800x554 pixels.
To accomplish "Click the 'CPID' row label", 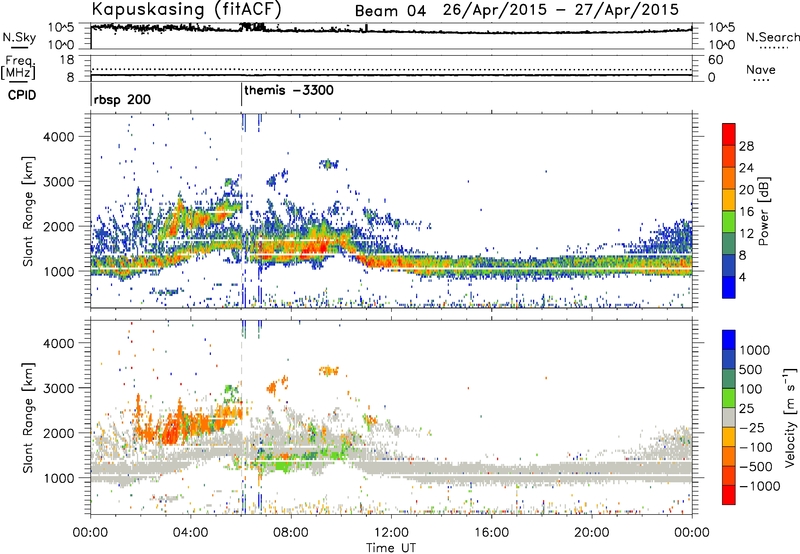I will coord(22,95).
